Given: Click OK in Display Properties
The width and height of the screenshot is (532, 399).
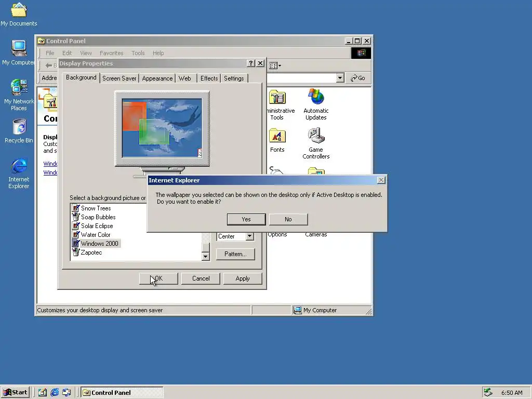Looking at the screenshot, I should [x=158, y=278].
